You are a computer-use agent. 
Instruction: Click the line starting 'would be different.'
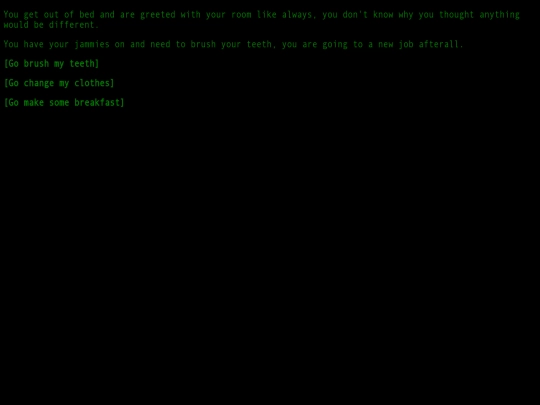[51, 25]
